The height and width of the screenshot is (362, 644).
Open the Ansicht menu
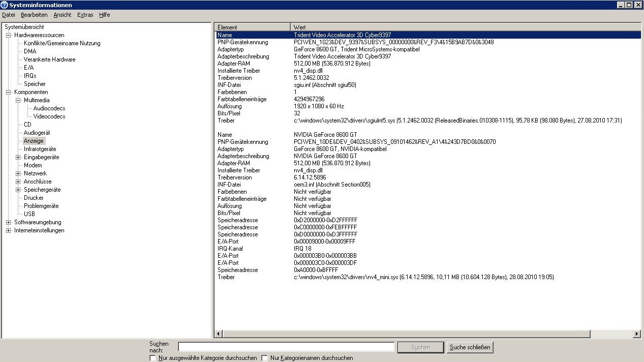(x=63, y=15)
